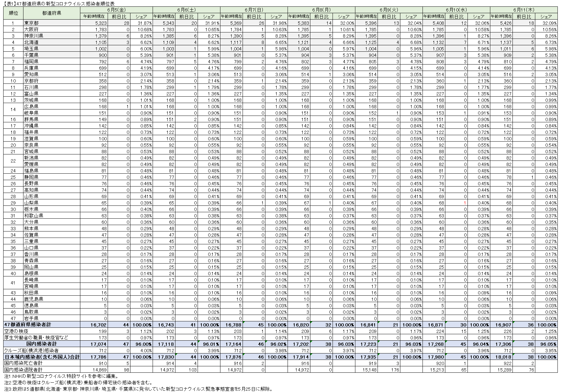Select the 大阪府 prefecture cell
Screen dimensions: 561x392
point(52,29)
